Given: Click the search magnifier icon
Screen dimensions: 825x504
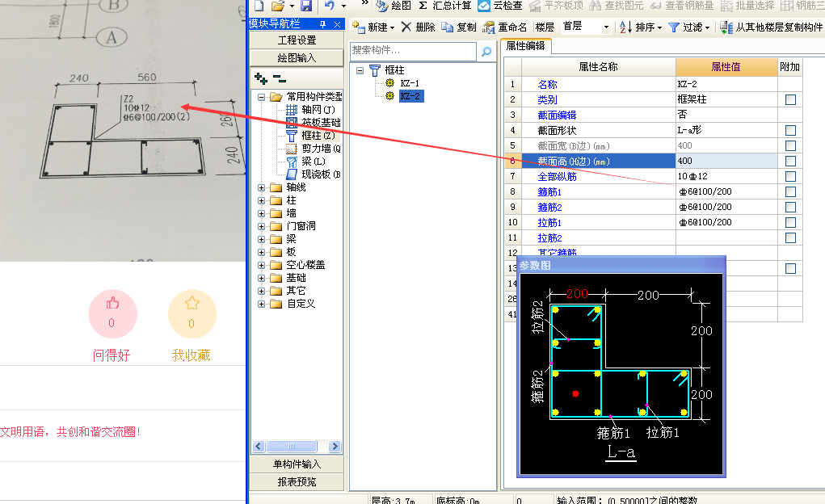Looking at the screenshot, I should (x=486, y=51).
